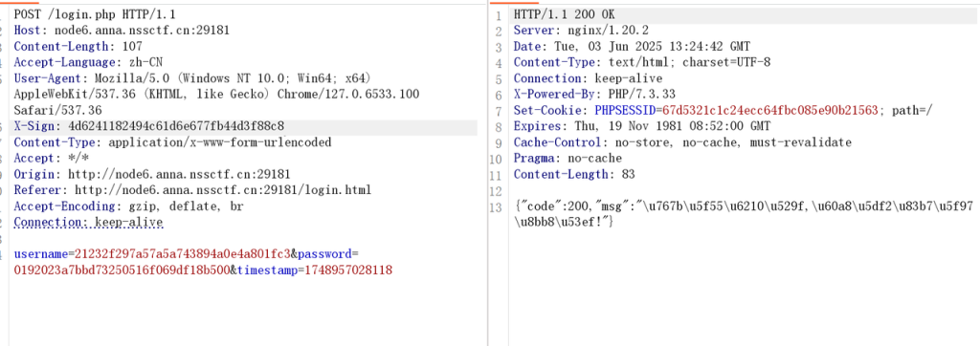Viewport: 980px width, 346px height.
Task: Click response line number 13 in gutter
Action: click(x=497, y=207)
